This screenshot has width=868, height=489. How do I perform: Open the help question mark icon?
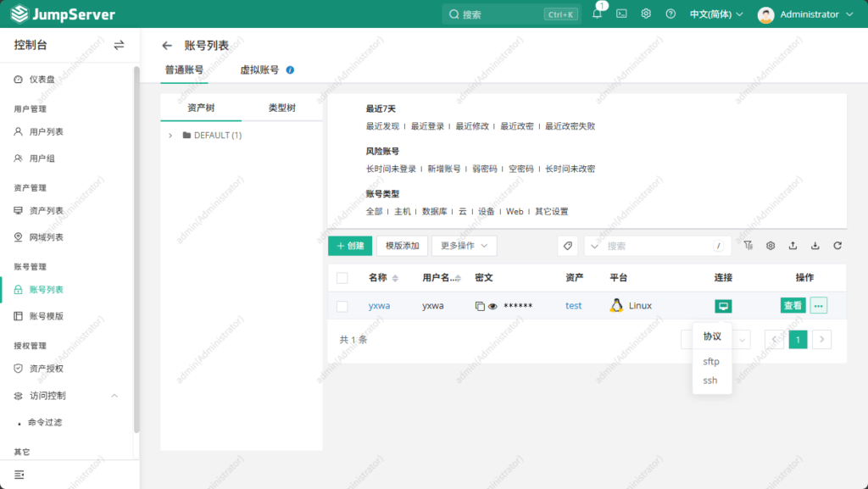tap(670, 14)
